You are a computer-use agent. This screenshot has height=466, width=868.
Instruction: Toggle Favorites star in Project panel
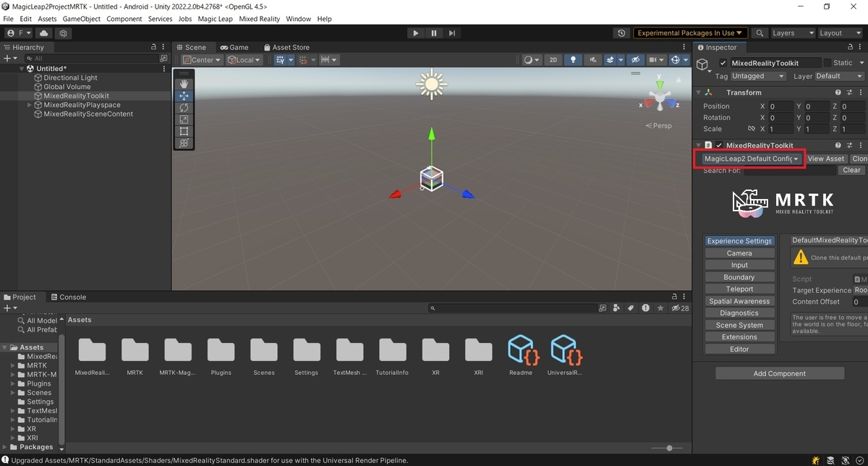659,308
